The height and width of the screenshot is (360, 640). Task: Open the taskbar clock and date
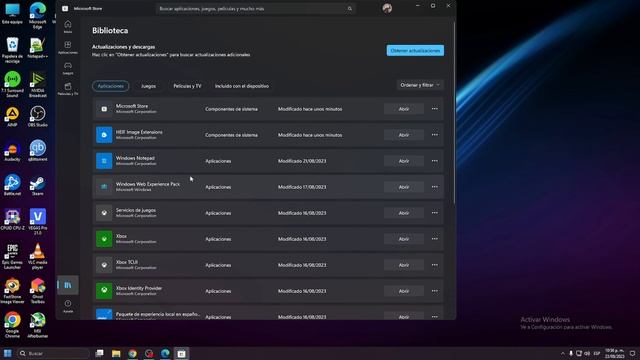pyautogui.click(x=614, y=353)
